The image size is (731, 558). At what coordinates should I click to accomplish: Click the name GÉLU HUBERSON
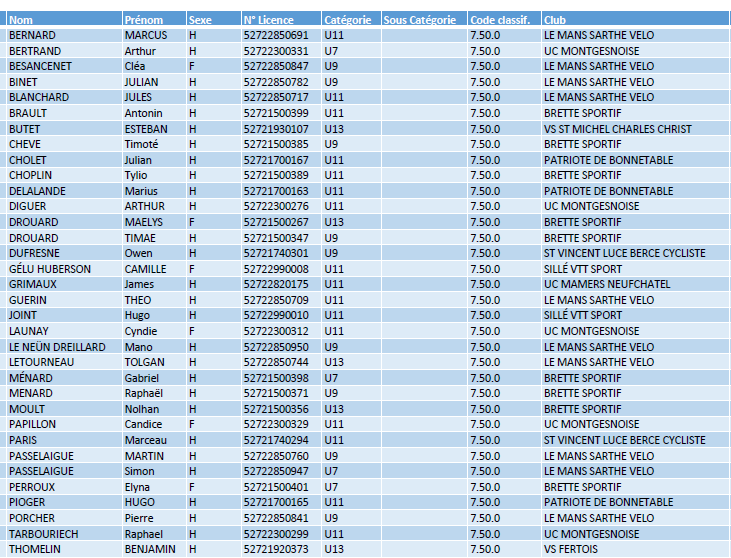point(49,269)
